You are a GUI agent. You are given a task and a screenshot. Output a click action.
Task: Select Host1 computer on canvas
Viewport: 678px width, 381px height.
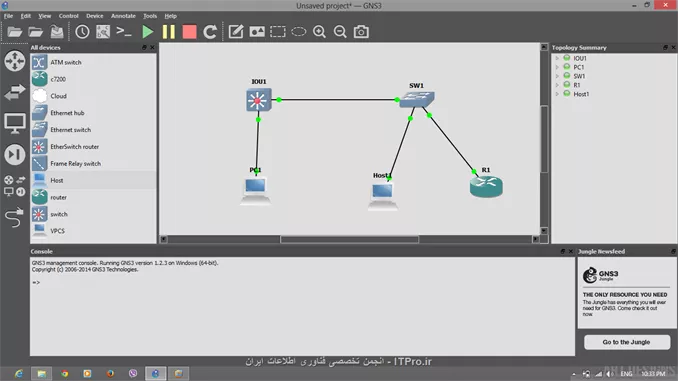click(383, 196)
